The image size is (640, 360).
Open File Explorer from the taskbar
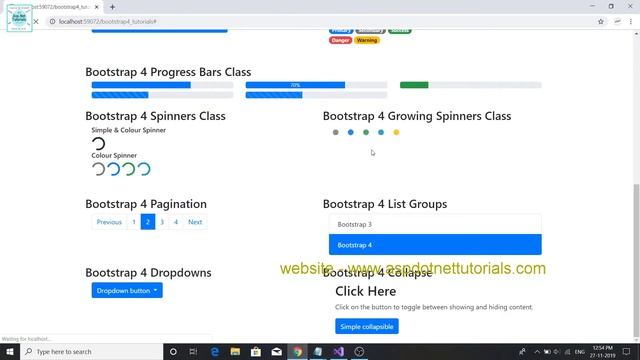click(x=235, y=351)
